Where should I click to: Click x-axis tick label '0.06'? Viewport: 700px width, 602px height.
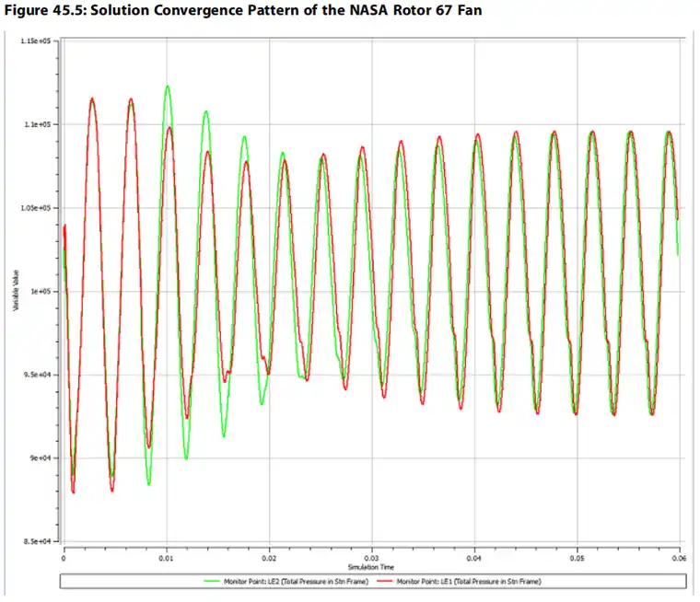[x=680, y=558]
